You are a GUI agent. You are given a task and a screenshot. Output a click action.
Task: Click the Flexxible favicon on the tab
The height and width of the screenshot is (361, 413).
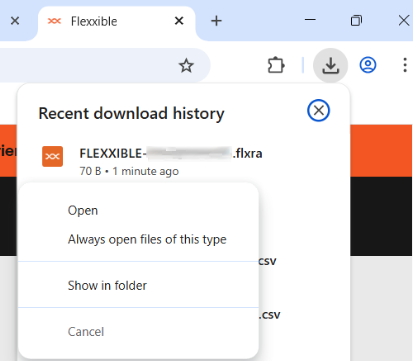point(54,21)
